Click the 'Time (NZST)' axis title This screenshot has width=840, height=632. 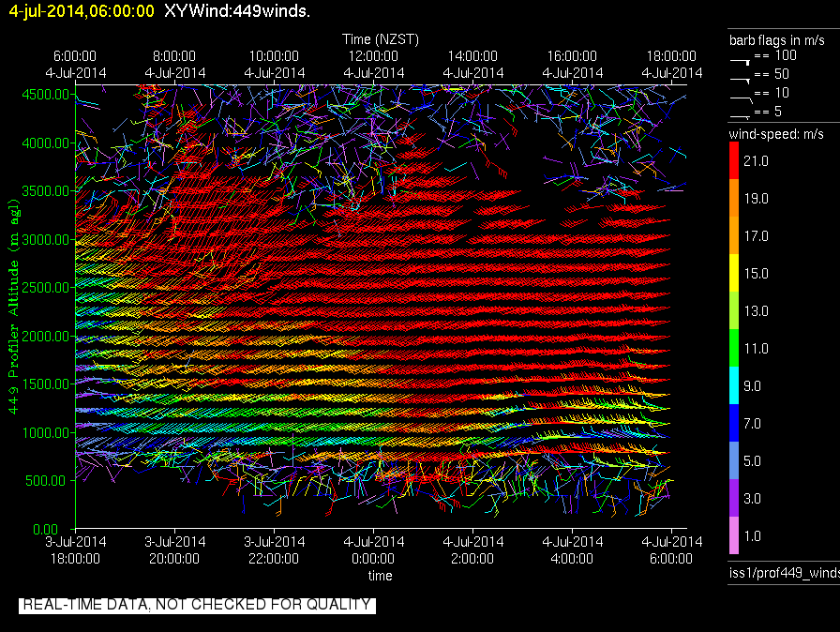coord(381,39)
